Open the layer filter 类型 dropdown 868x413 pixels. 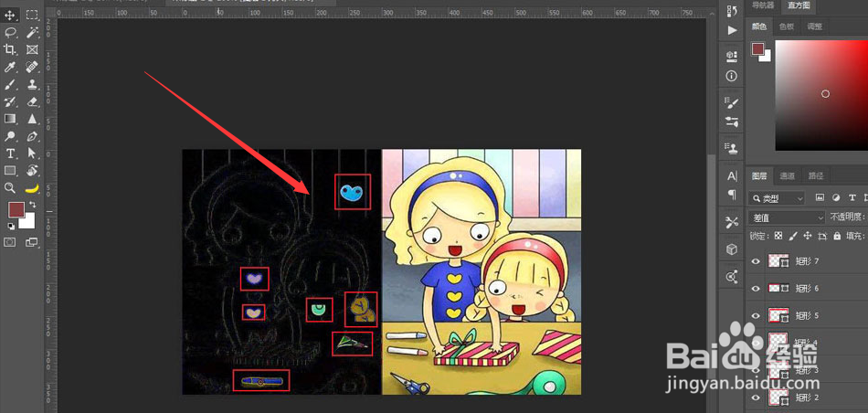(x=777, y=197)
